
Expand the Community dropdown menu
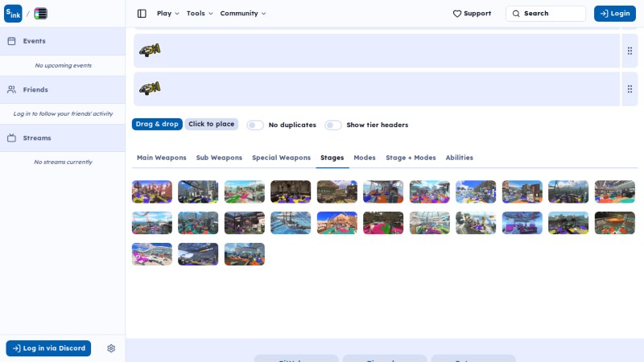coord(243,14)
